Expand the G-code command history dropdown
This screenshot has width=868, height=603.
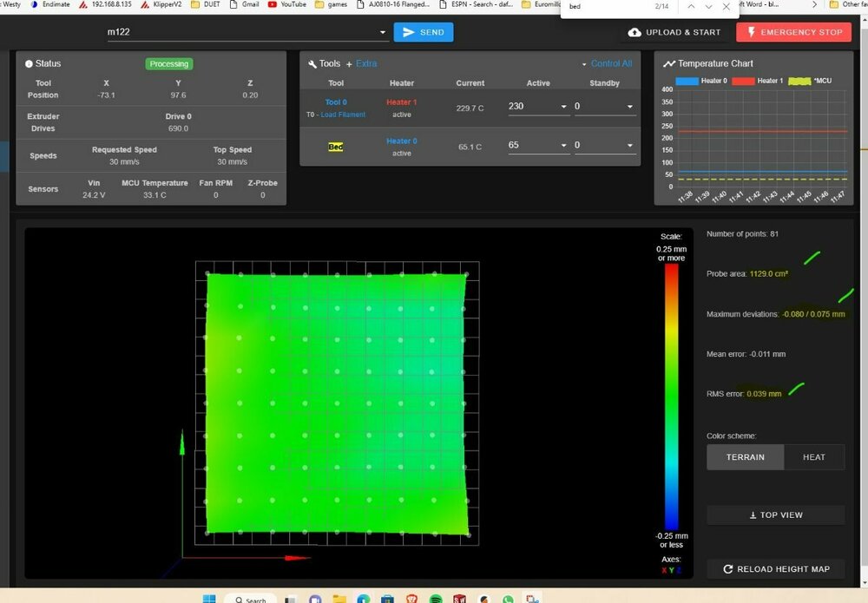[x=382, y=32]
